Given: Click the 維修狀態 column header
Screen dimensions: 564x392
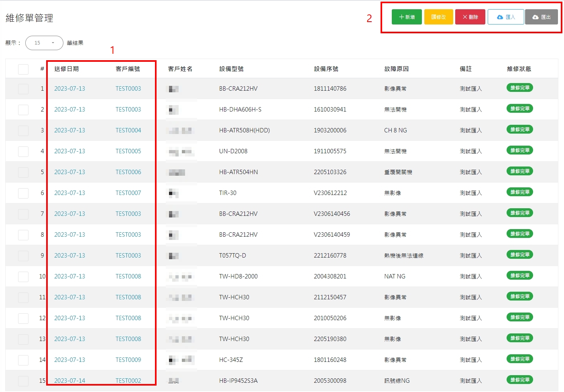Looking at the screenshot, I should pos(519,69).
